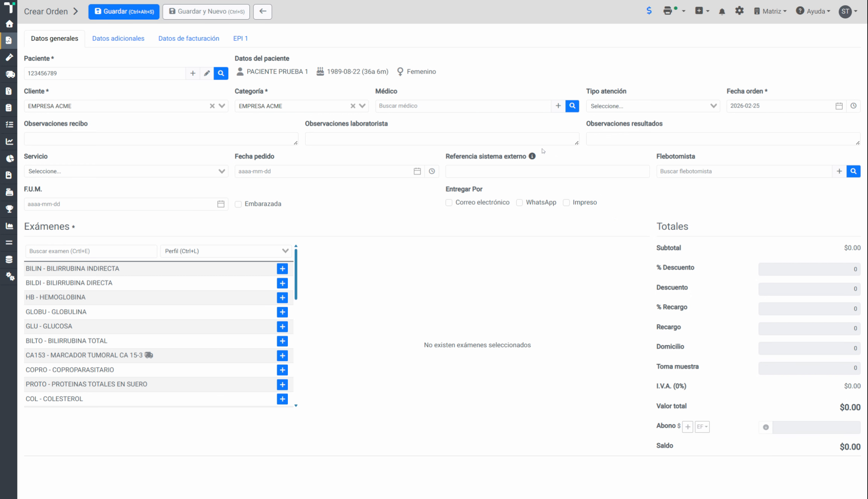Check the Embarazada checkbox
The image size is (868, 499).
click(238, 204)
